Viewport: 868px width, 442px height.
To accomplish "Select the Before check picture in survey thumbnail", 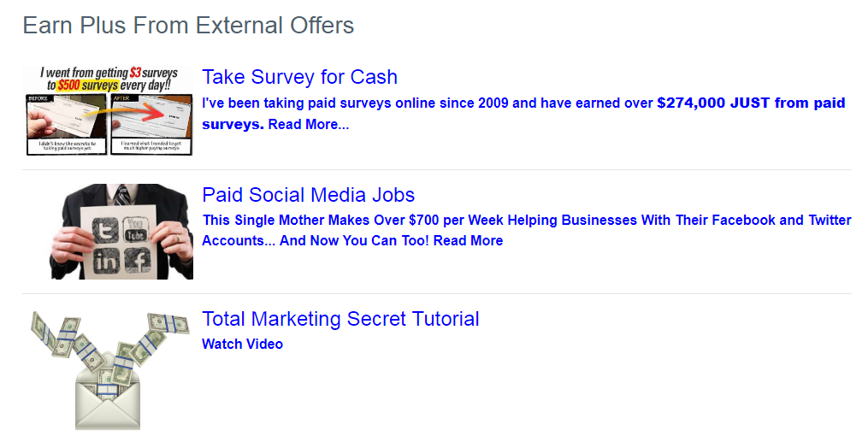I will [x=66, y=125].
